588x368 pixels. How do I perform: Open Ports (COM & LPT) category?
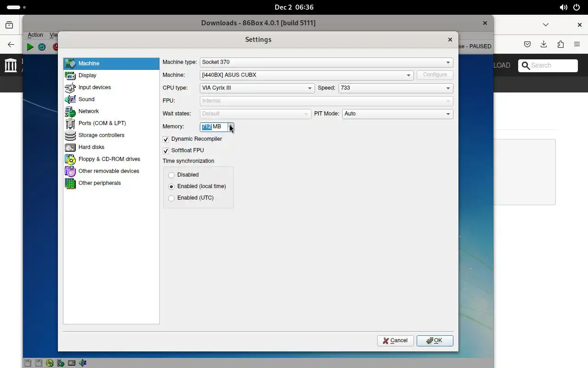(111, 123)
